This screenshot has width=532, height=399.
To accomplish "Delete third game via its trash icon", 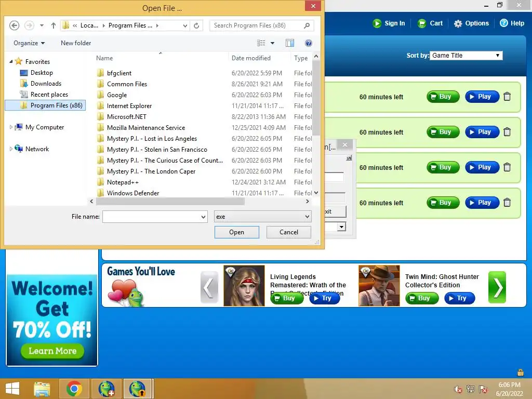I will point(507,167).
